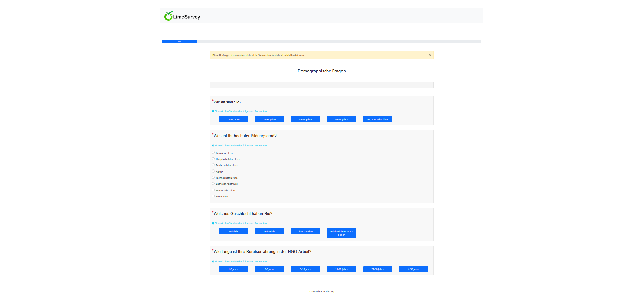Select the 55-64 Jahre button

coord(341,119)
